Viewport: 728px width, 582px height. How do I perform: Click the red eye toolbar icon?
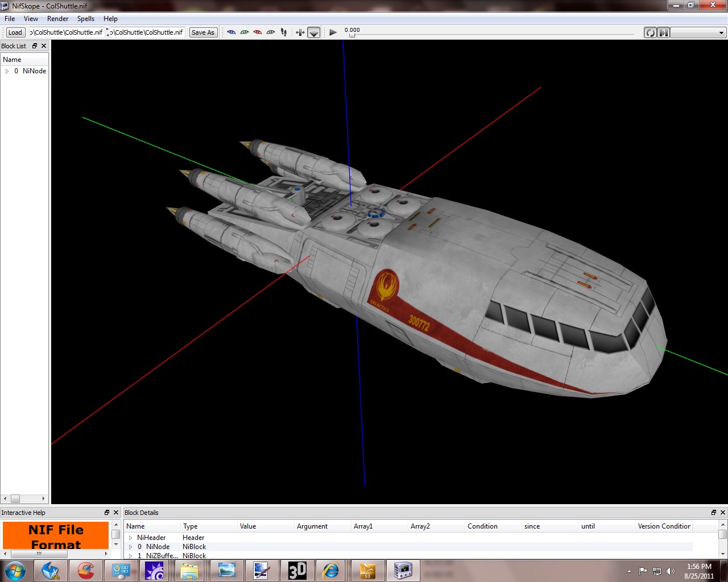[257, 32]
